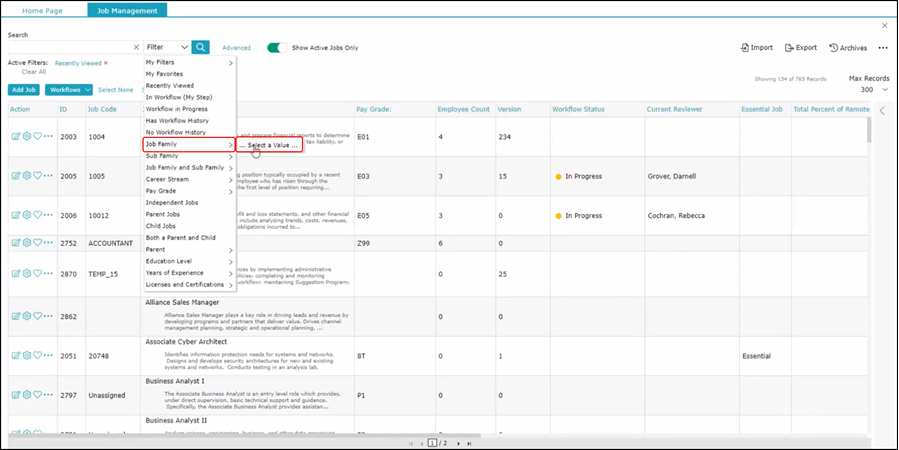Click the Export icon button
899x450 pixels.
coord(801,47)
